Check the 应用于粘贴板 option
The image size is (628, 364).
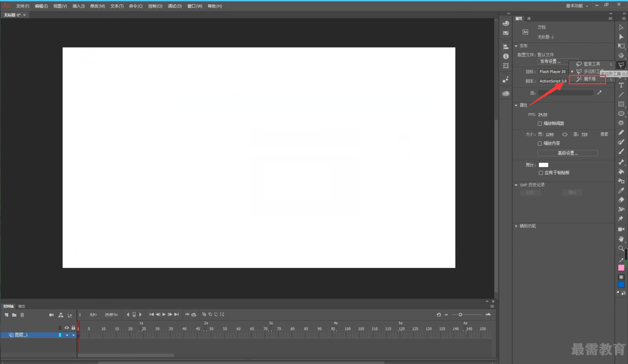[541, 173]
